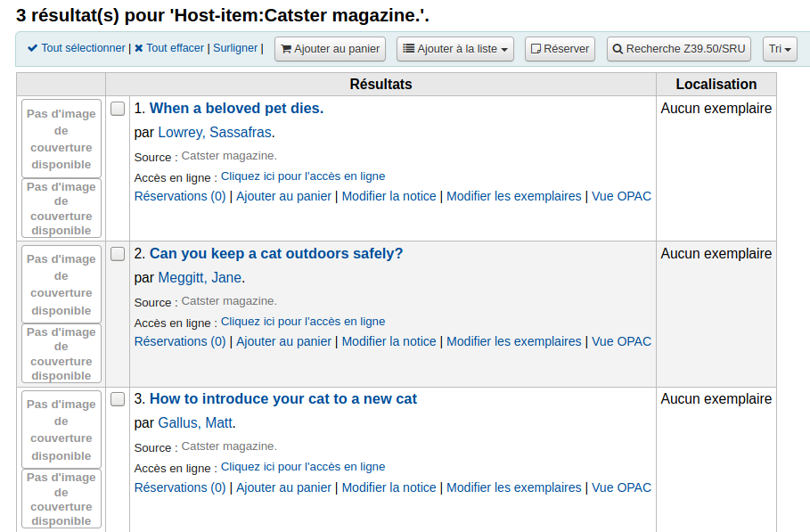Open the Tri sort dropdown
The height and width of the screenshot is (532, 810).
780,49
